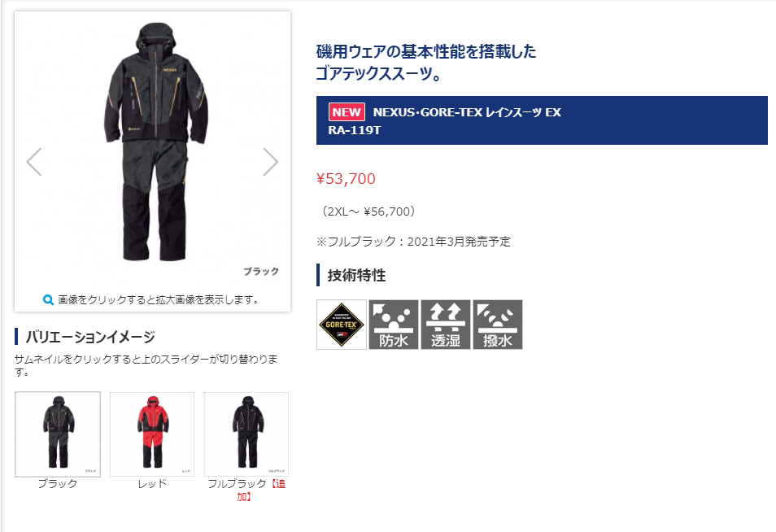Click the レッド label under second thumbnail
The image size is (776, 532).
[152, 484]
